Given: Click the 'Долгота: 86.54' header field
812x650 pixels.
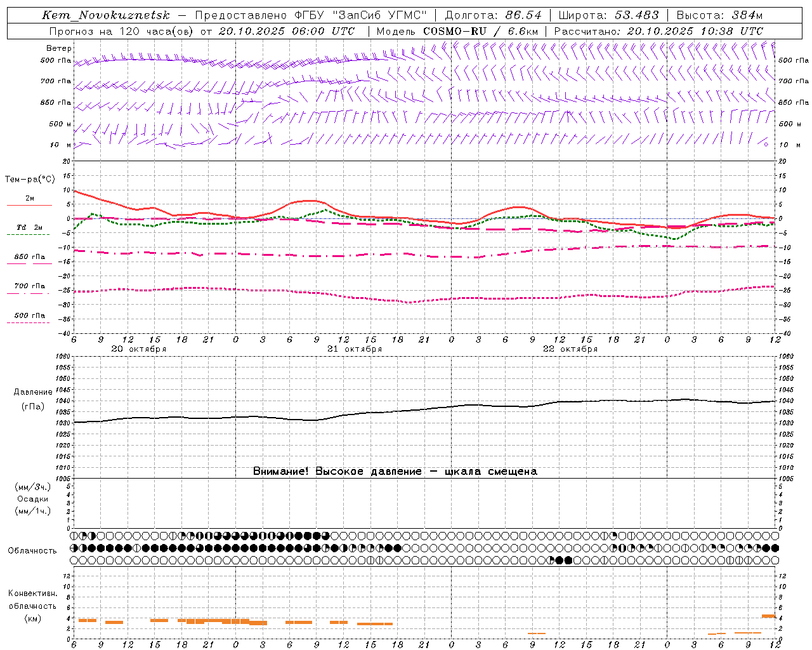Looking at the screenshot, I should [x=493, y=15].
